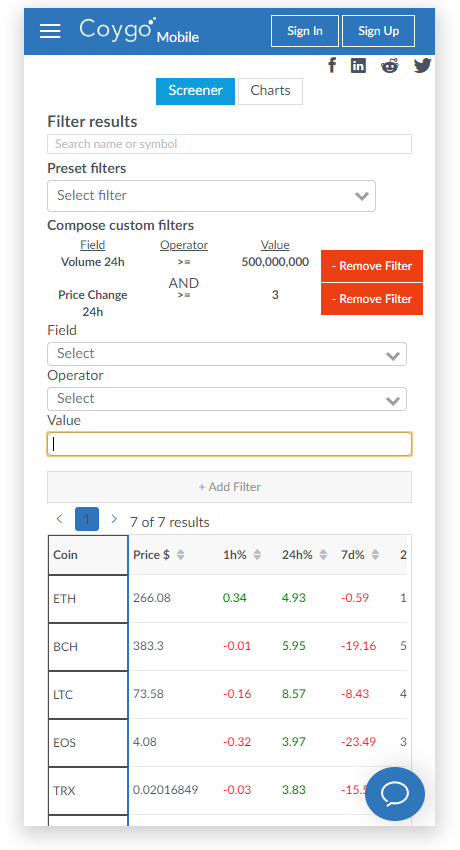The image size is (460, 850).
Task: Sort by 7d% column arrows
Action: [375, 555]
